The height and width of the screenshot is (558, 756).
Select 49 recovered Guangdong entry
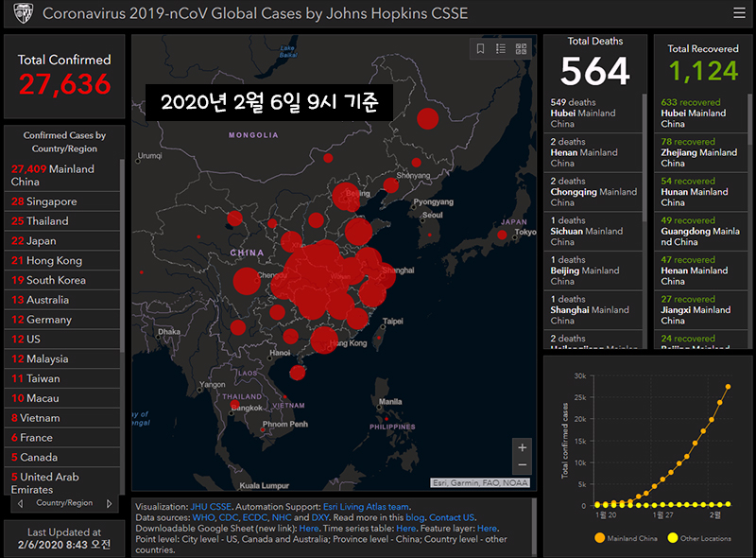pos(701,231)
